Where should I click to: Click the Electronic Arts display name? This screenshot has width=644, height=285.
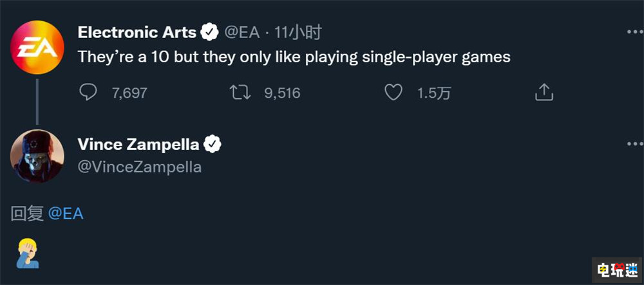[x=137, y=32]
